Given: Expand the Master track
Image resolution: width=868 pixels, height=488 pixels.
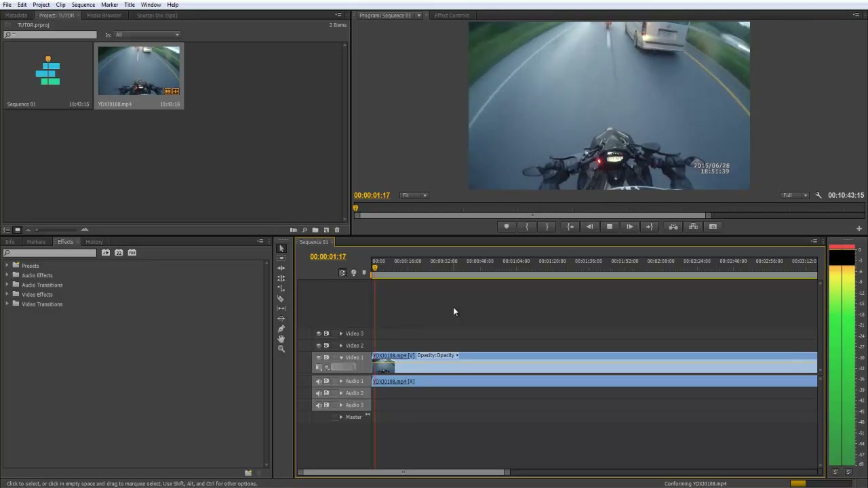Looking at the screenshot, I should (341, 417).
